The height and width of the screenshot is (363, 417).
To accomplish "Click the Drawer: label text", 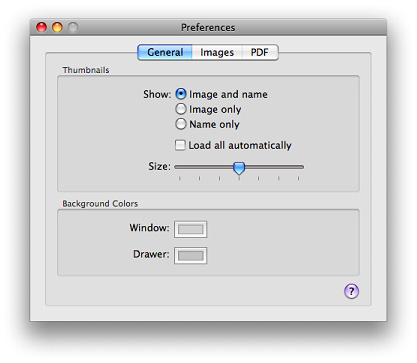I will tap(151, 254).
